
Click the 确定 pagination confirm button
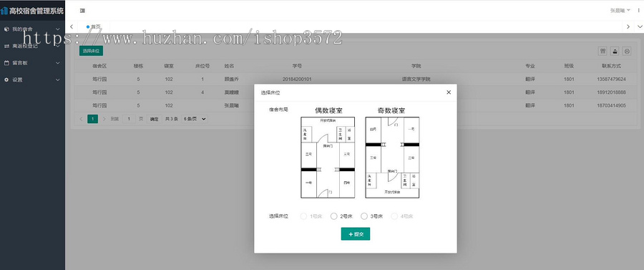[154, 119]
